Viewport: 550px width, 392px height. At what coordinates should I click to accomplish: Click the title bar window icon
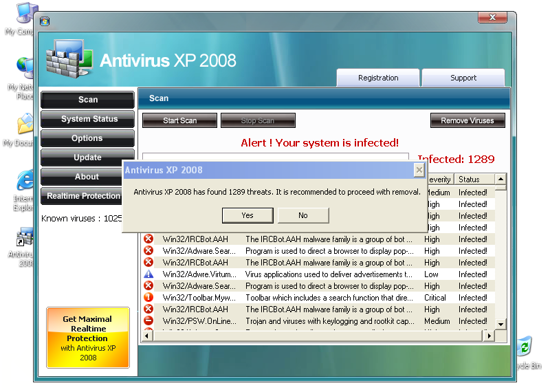pos(45,21)
